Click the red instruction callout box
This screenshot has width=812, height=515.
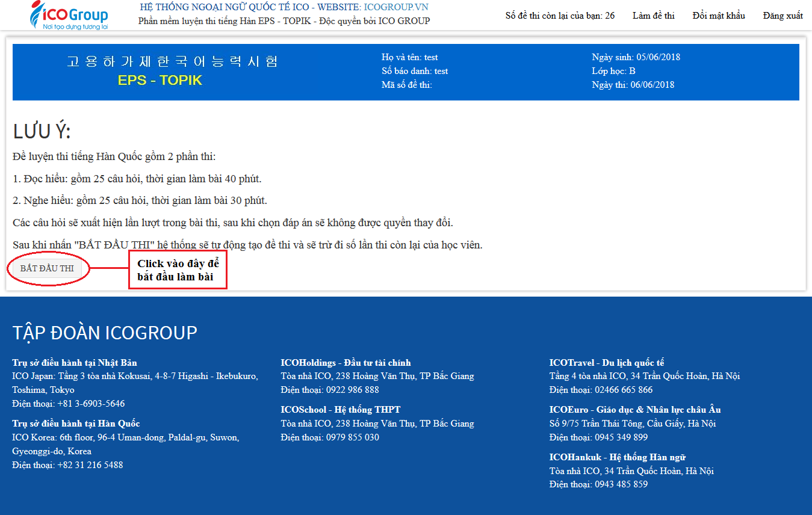click(178, 271)
